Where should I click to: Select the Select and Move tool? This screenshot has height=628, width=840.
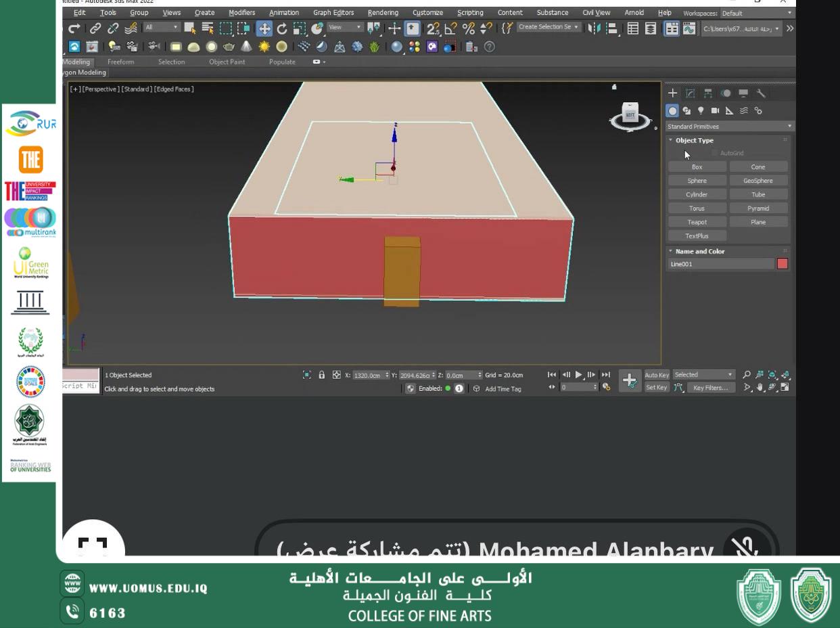[264, 28]
